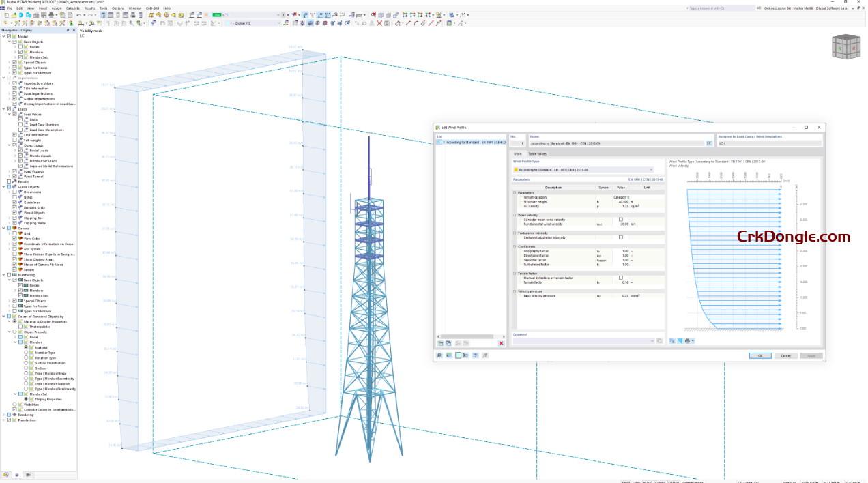The height and width of the screenshot is (483, 868).
Task: Click the print icon below the wind graph
Action: point(689,340)
